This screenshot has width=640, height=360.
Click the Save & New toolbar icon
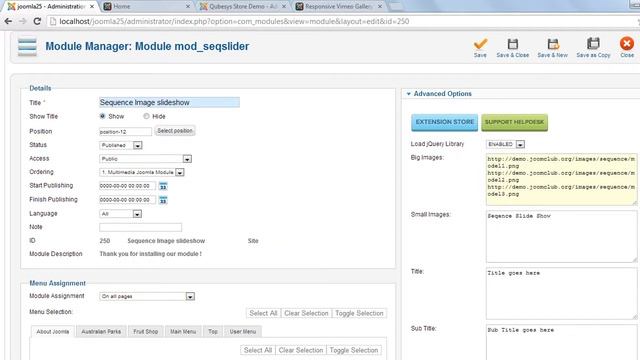(553, 44)
